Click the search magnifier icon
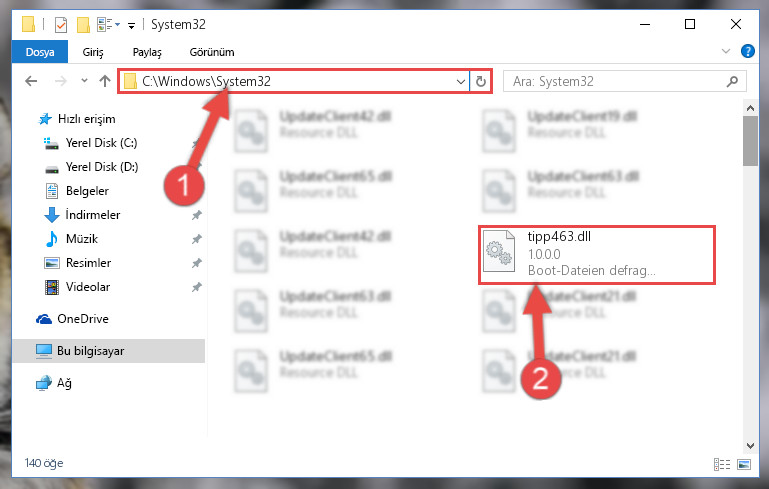769x489 pixels. coord(732,81)
